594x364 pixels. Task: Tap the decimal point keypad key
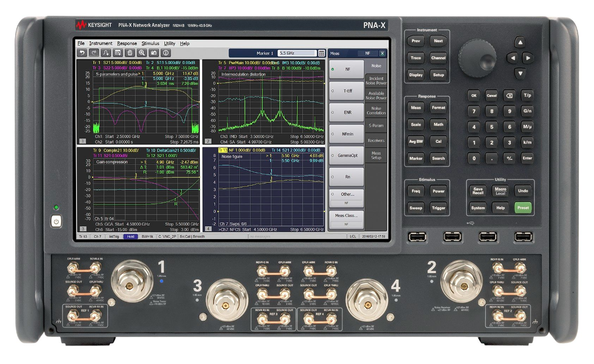point(492,158)
